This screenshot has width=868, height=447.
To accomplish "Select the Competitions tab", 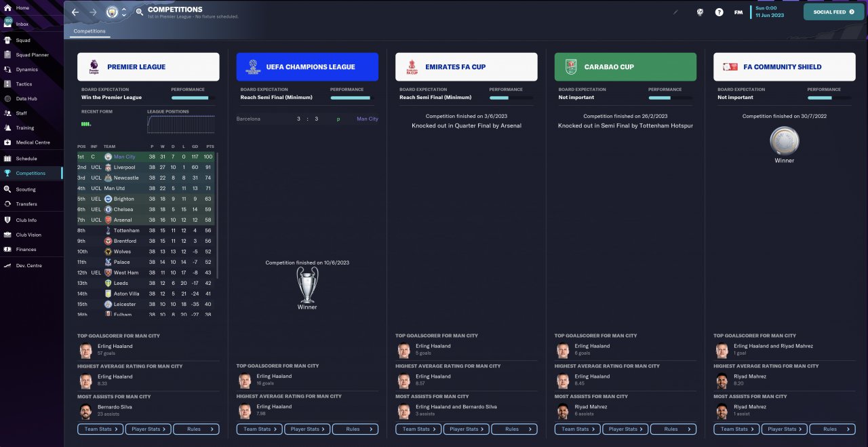I will (90, 31).
